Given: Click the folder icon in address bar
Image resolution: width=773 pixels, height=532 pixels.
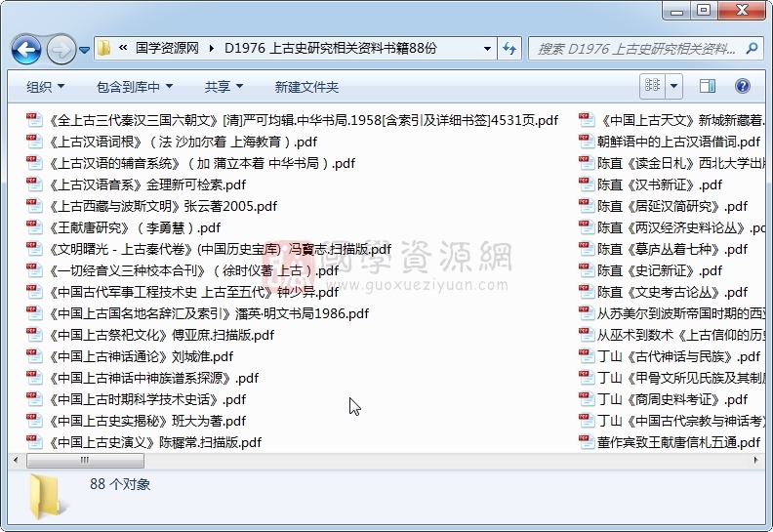Looking at the screenshot, I should click(104, 49).
